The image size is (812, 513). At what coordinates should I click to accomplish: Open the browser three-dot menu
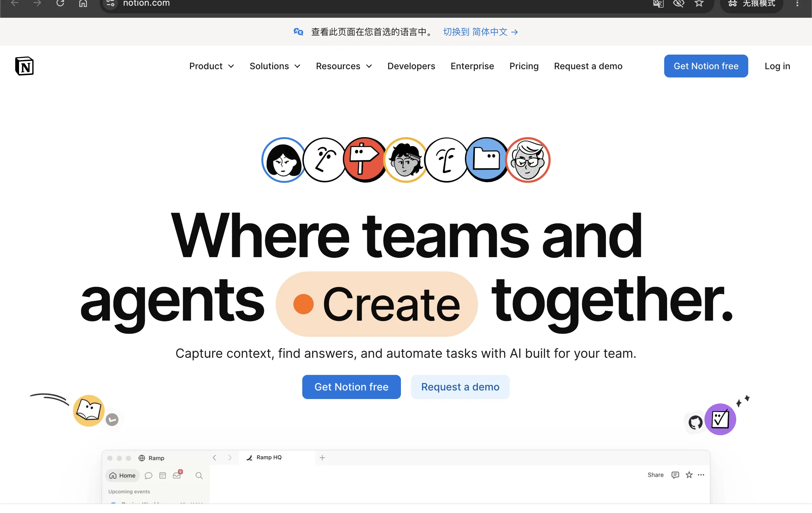tap(797, 3)
